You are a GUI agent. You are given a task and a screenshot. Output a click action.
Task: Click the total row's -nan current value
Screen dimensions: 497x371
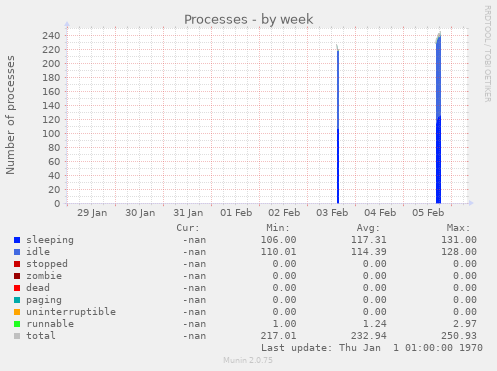point(194,336)
